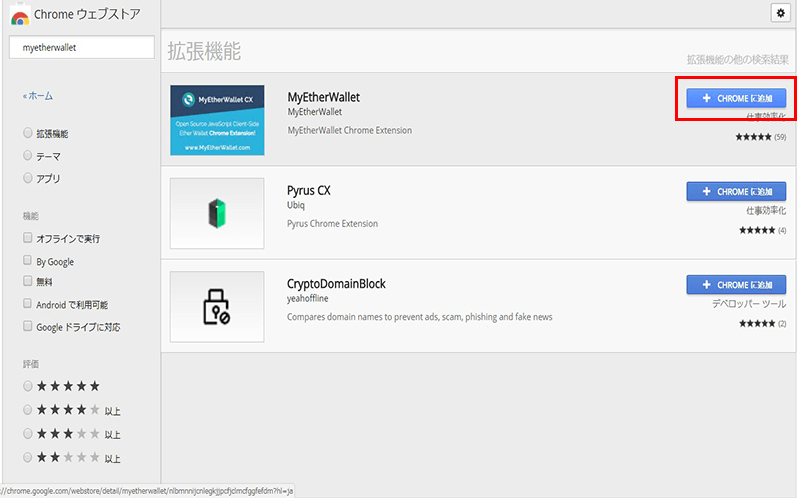Select the four stars 以上 rating filter
The height and width of the screenshot is (500, 800).
(x=28, y=410)
